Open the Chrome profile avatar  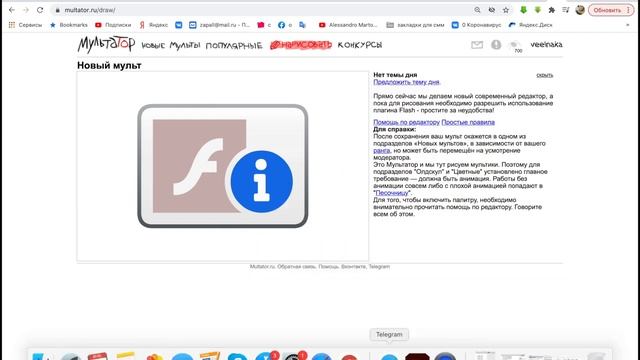[x=580, y=10]
